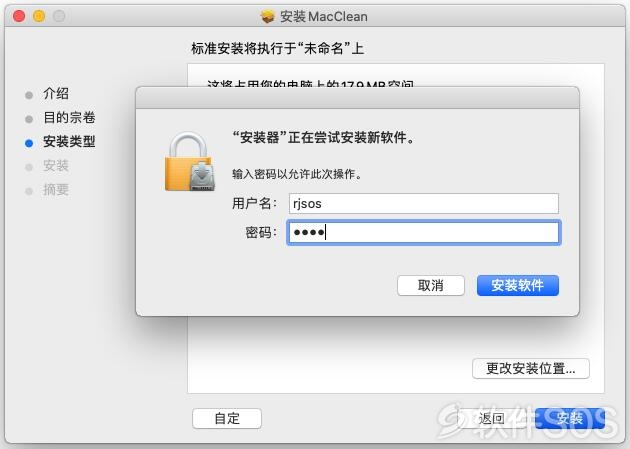Select the 介绍 sidebar label

coord(56,93)
